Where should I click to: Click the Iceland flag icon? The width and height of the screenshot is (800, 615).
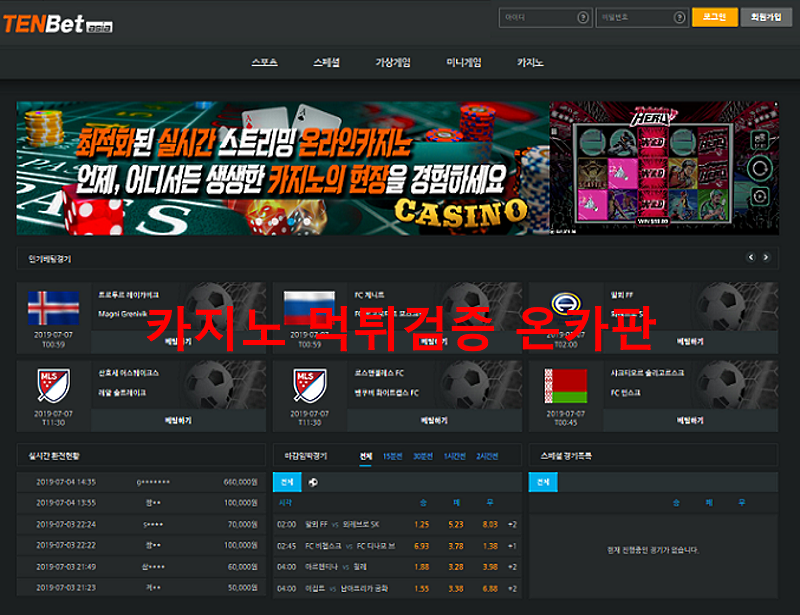pos(54,308)
